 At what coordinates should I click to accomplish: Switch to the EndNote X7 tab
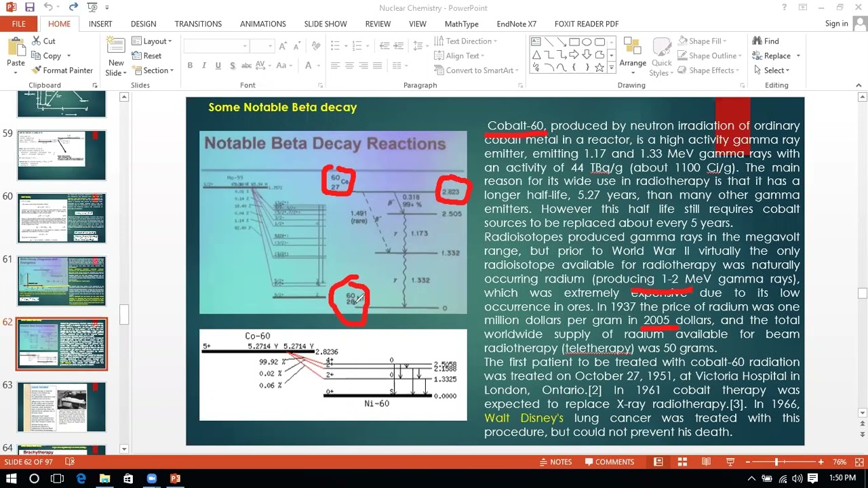pyautogui.click(x=516, y=24)
